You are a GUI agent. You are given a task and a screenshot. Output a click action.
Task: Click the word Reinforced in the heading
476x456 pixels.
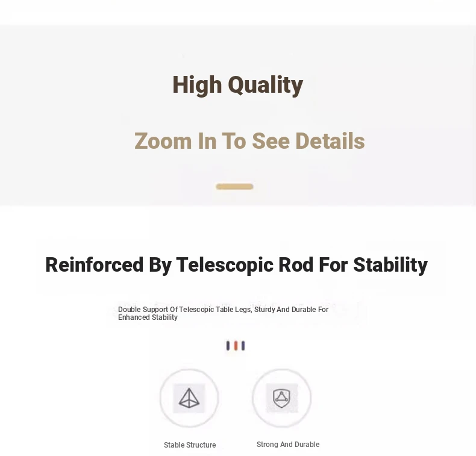(95, 264)
